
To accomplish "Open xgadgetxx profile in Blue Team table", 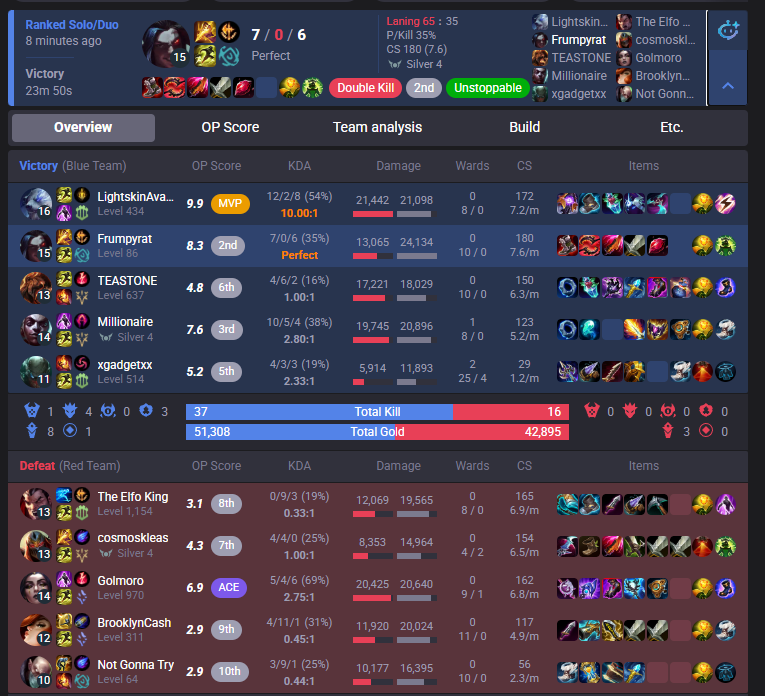I will click(x=124, y=365).
